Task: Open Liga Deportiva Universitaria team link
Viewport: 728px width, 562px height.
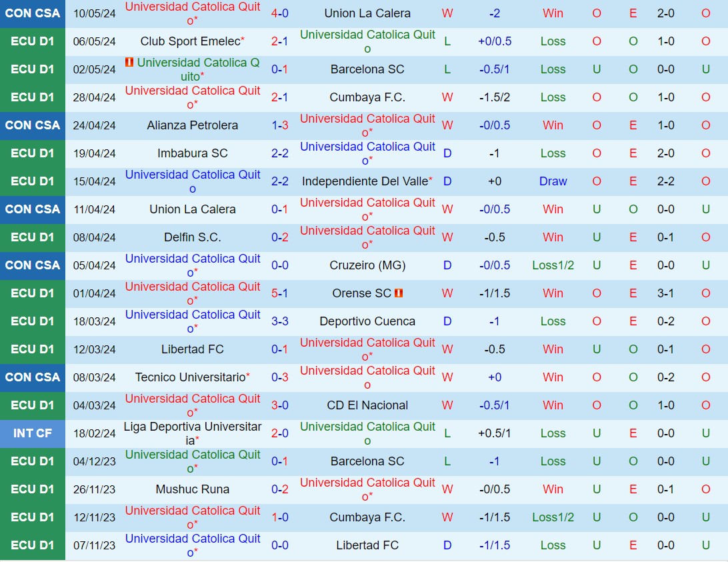Action: (x=193, y=433)
